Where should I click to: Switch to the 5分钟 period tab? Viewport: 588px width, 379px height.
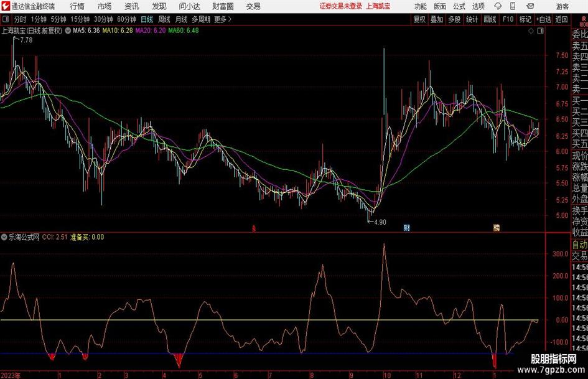(x=58, y=19)
